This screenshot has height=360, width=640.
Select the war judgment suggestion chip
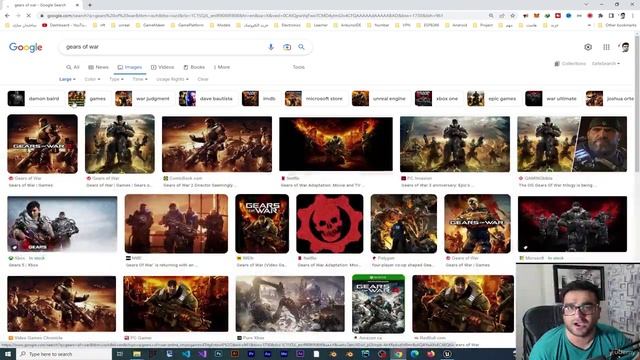click(142, 99)
